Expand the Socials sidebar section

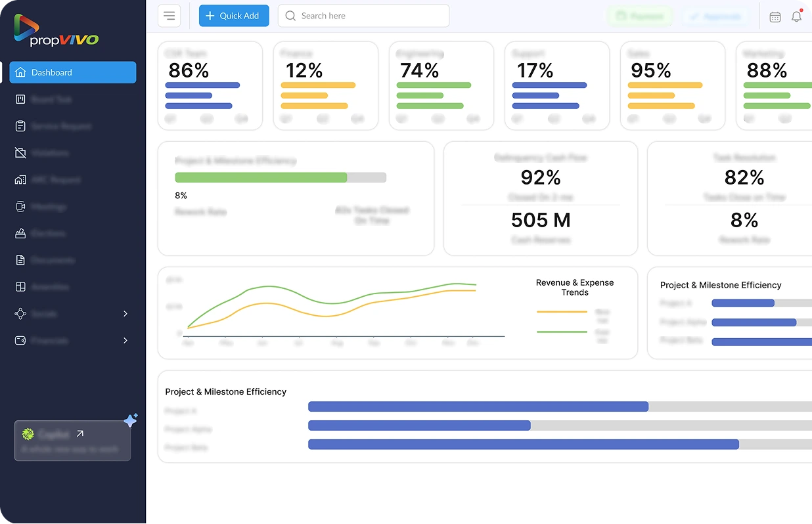click(72, 314)
